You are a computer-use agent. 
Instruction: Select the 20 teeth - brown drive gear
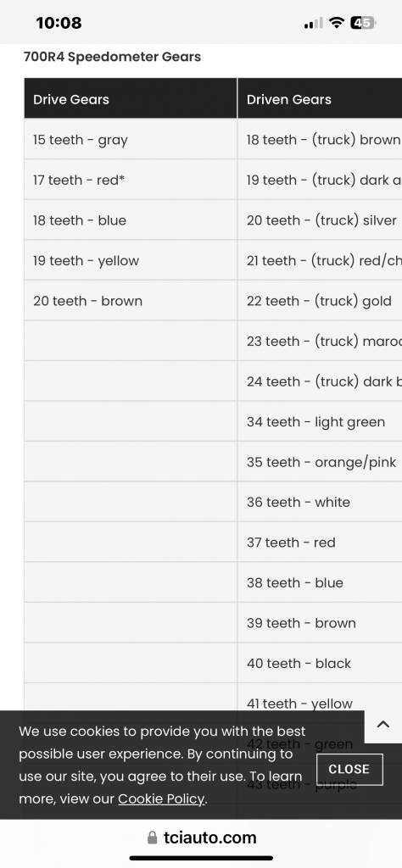(131, 301)
